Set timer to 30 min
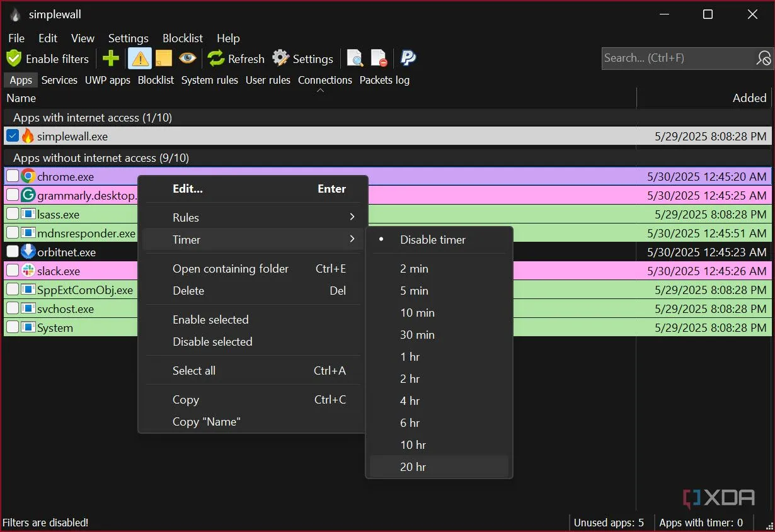 click(440, 335)
